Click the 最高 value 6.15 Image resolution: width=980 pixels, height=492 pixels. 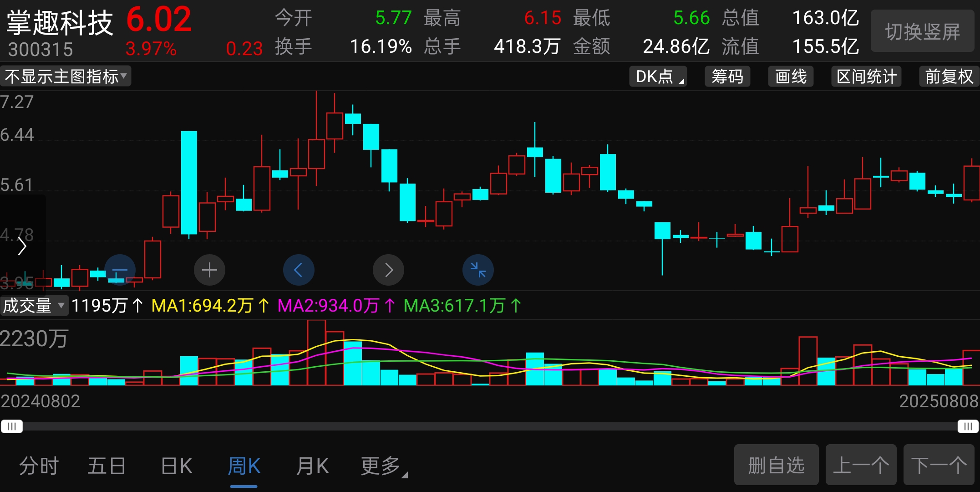543,18
